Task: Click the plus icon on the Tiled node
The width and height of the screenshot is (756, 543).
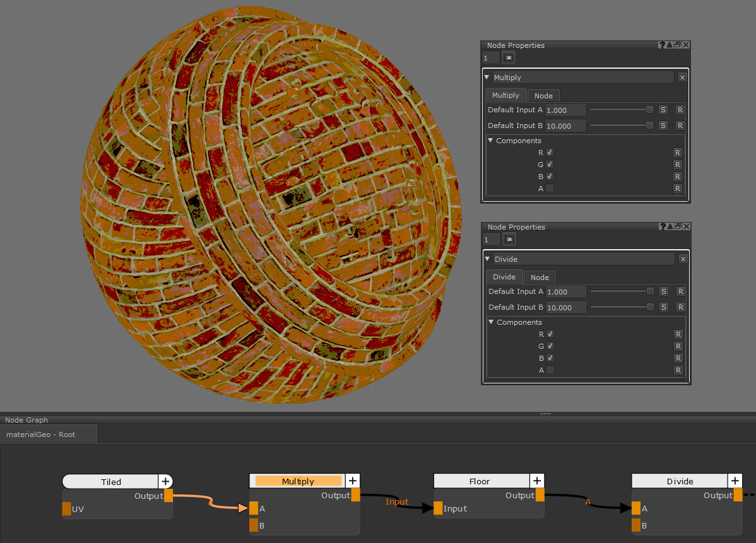Action: coord(165,482)
